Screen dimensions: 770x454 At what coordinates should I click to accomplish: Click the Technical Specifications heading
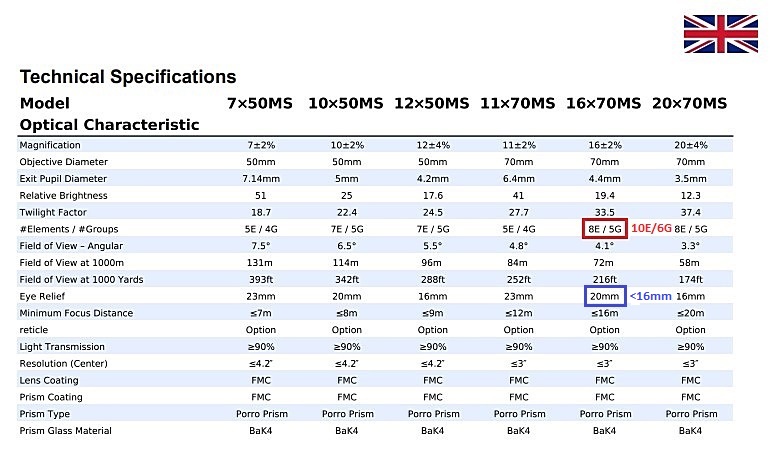click(128, 77)
